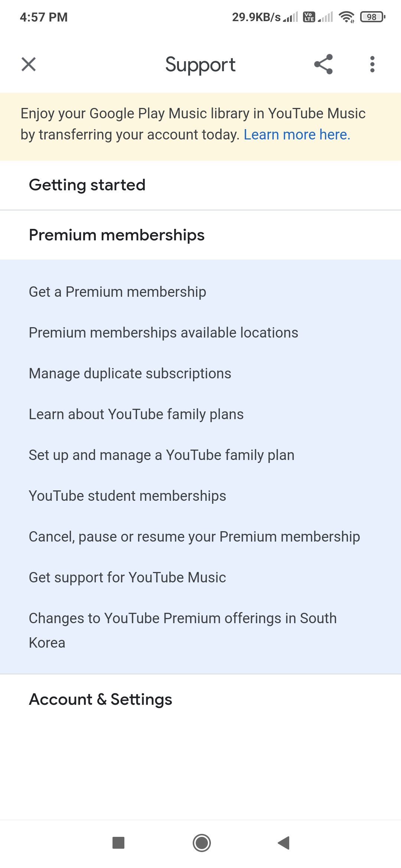Screen dimensions: 401x868
Task: Open Premium memberships available locations article
Action: (x=163, y=333)
